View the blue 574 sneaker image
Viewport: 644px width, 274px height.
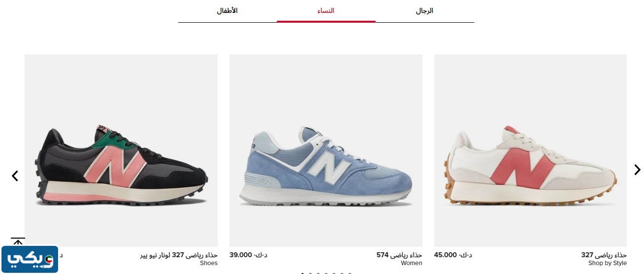click(x=326, y=151)
